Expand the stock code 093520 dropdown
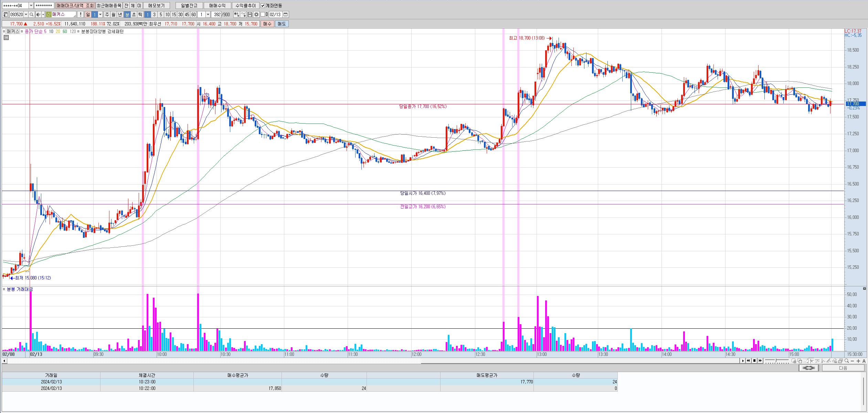This screenshot has height=413, width=868. tap(26, 14)
